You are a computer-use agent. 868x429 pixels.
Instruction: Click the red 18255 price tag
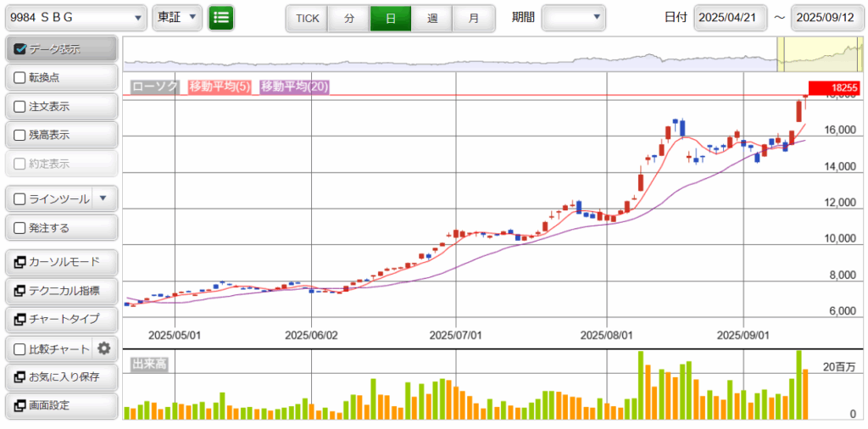pyautogui.click(x=833, y=87)
